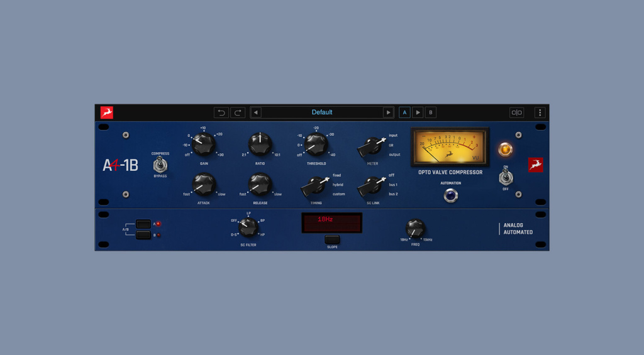Select preset slot A in the header
This screenshot has width=644, height=355.
coord(404,112)
